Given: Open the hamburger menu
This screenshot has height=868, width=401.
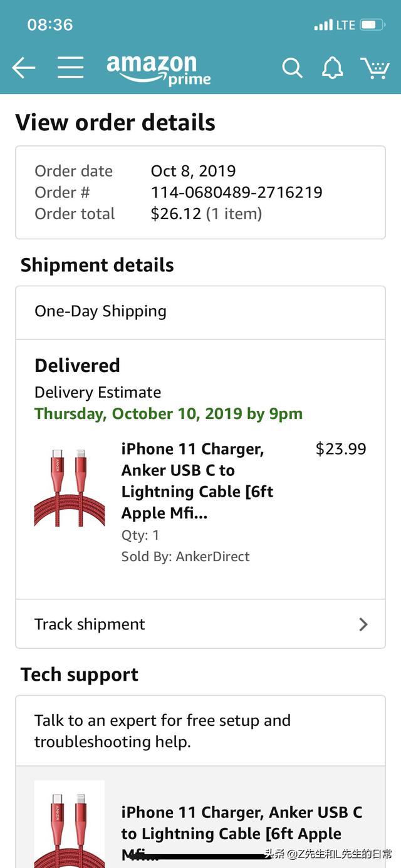Looking at the screenshot, I should click(70, 68).
